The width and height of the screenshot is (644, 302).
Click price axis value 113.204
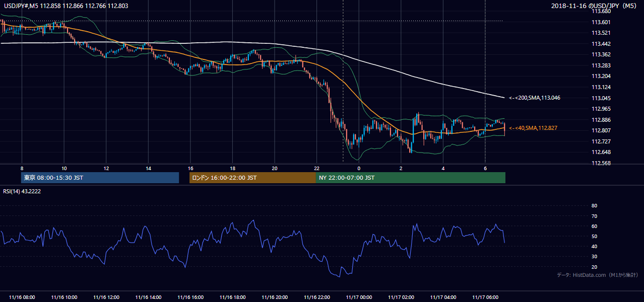click(x=601, y=76)
